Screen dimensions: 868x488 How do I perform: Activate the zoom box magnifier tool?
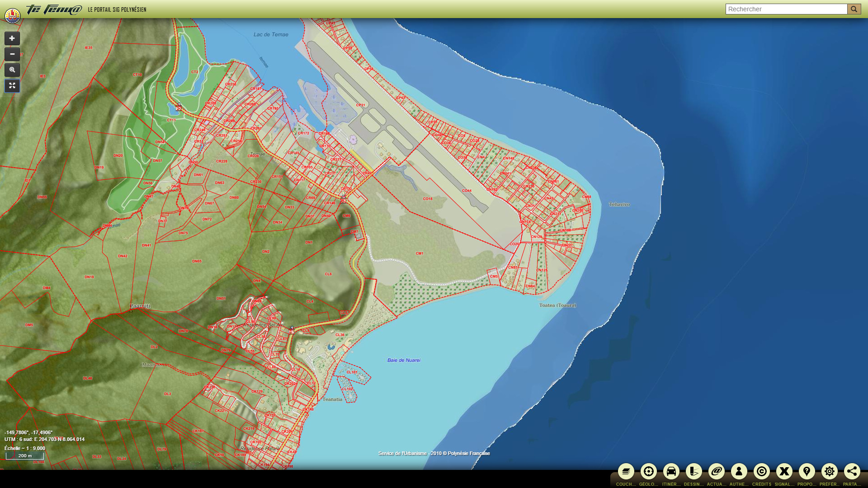tap(12, 70)
